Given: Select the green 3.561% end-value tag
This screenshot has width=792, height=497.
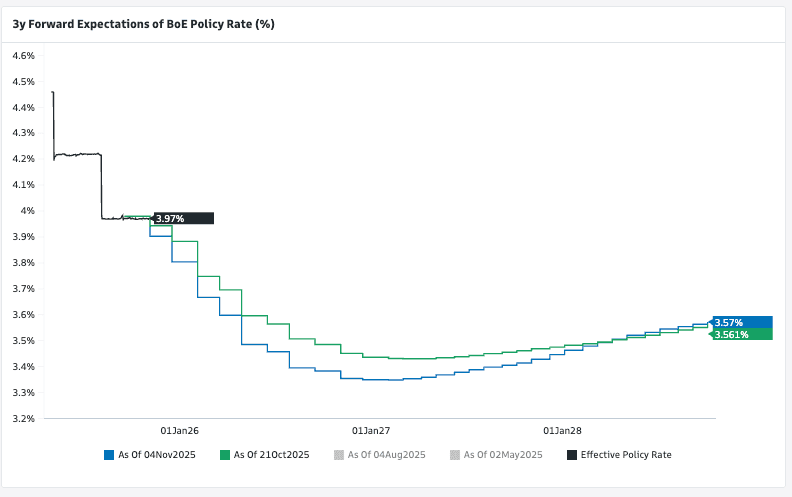Looking at the screenshot, I should [x=742, y=334].
